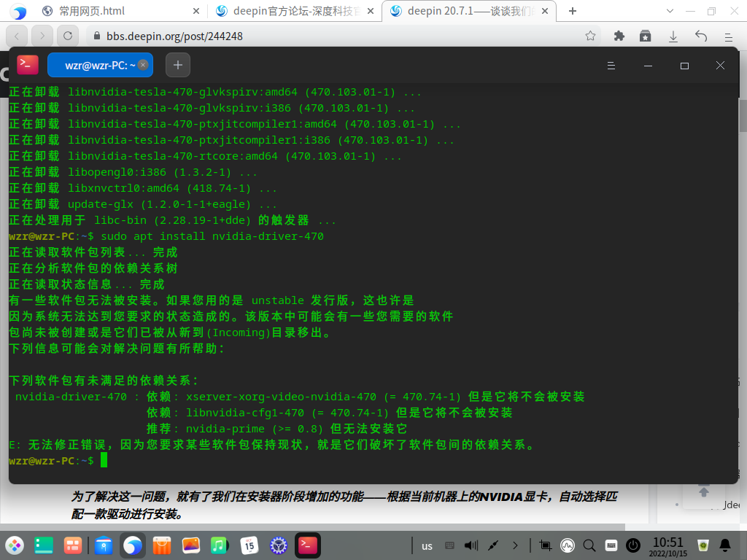The height and width of the screenshot is (560, 747).
Task: Open the control center gear dock icon
Action: coord(279,545)
